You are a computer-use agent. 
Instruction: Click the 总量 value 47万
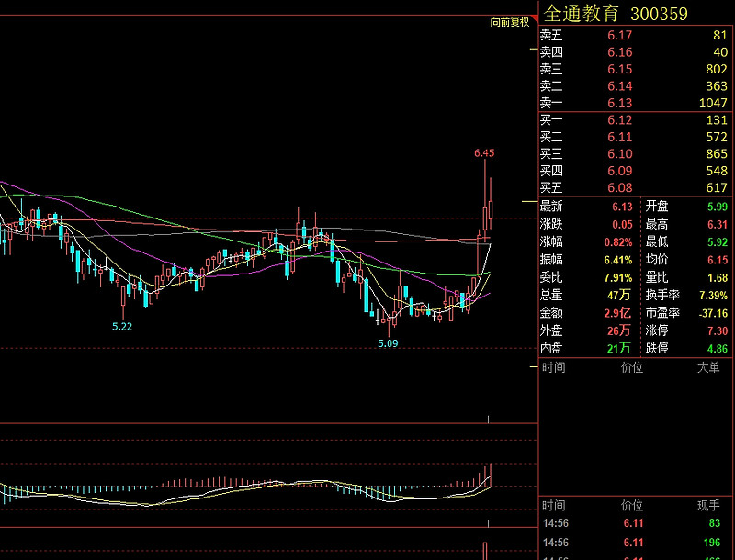(618, 295)
